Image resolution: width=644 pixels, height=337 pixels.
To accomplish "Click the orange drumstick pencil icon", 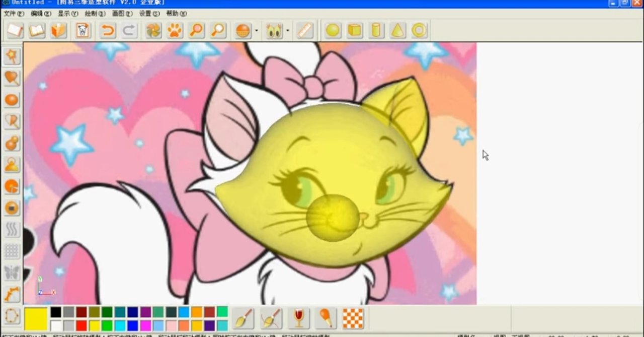I will point(326,318).
